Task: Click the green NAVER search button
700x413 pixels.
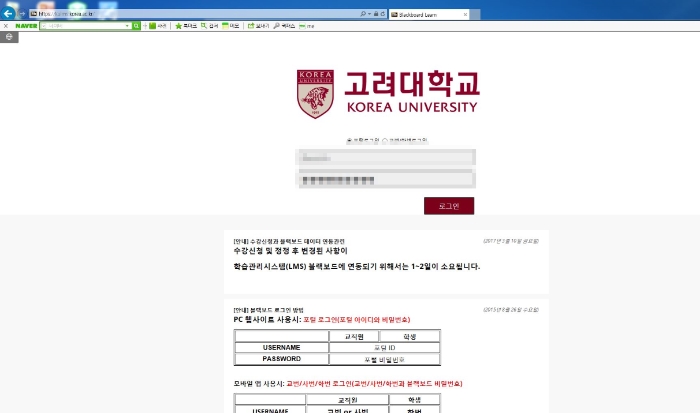Action: [x=136, y=26]
